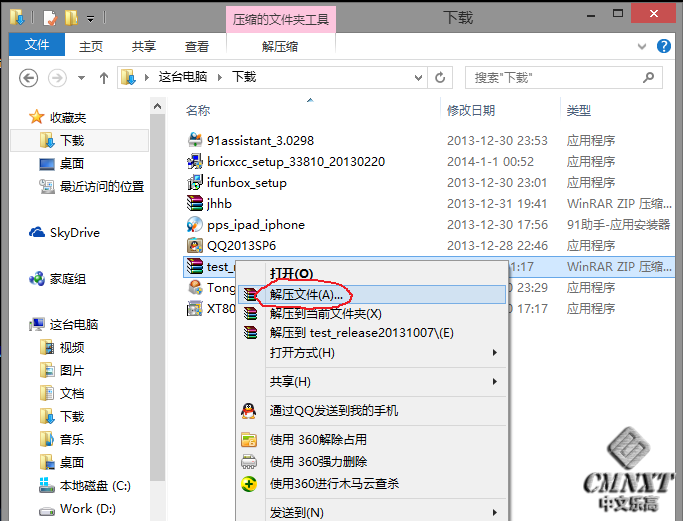Viewport: 683px width, 521px height.
Task: Click the QQ2013SP6 installer icon
Action: 195,245
